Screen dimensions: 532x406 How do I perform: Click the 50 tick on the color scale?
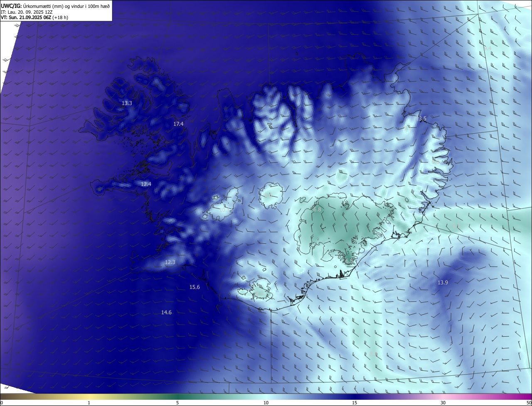(529, 403)
